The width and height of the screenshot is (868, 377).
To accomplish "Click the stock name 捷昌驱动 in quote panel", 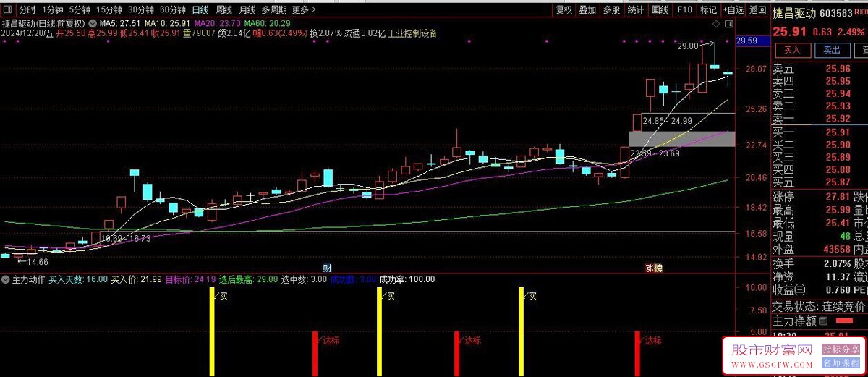I will tap(794, 12).
